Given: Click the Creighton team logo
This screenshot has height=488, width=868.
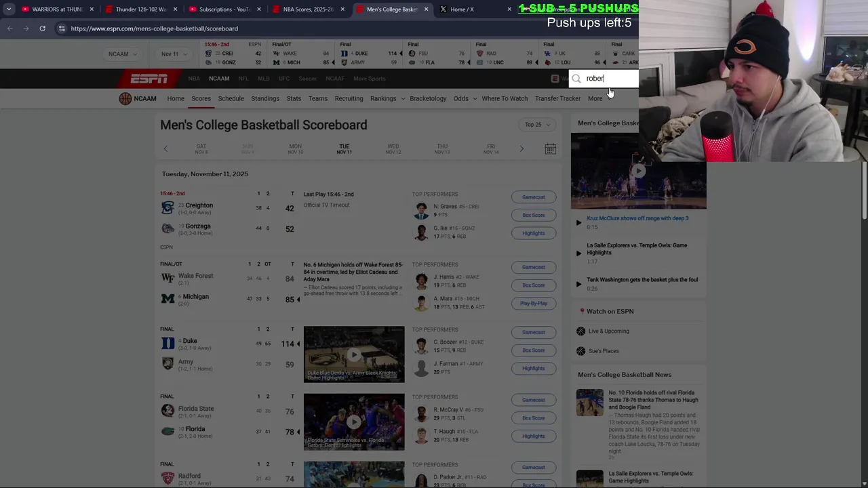Looking at the screenshot, I should point(167,208).
